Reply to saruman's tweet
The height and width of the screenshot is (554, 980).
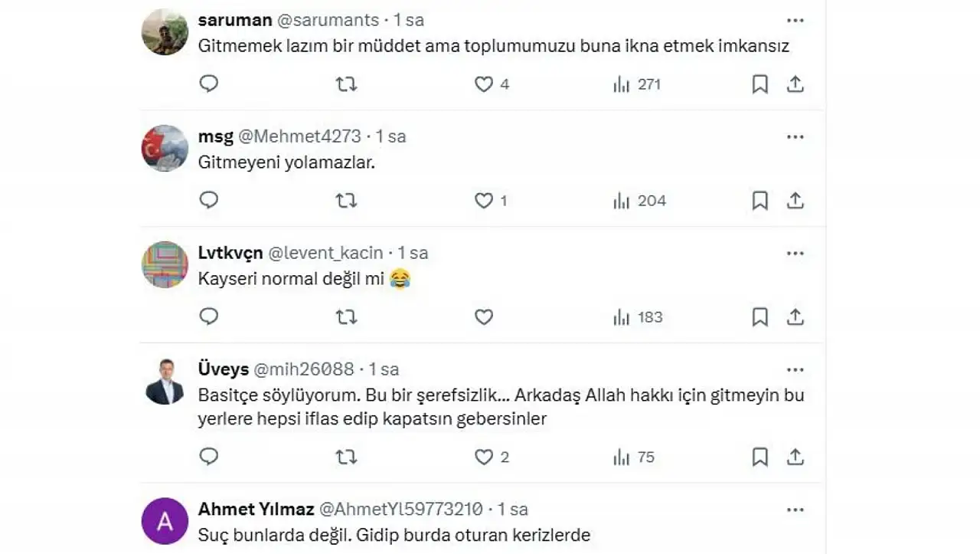pyautogui.click(x=209, y=84)
